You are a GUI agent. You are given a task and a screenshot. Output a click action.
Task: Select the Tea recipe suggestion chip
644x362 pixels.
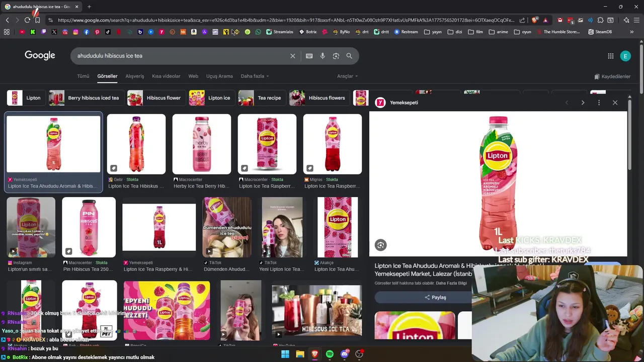[262, 98]
